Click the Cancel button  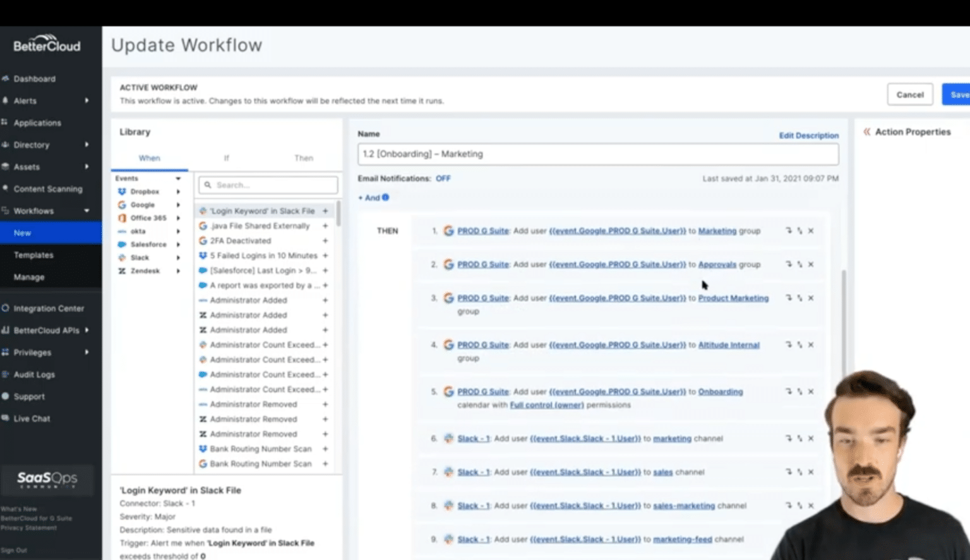tap(909, 94)
